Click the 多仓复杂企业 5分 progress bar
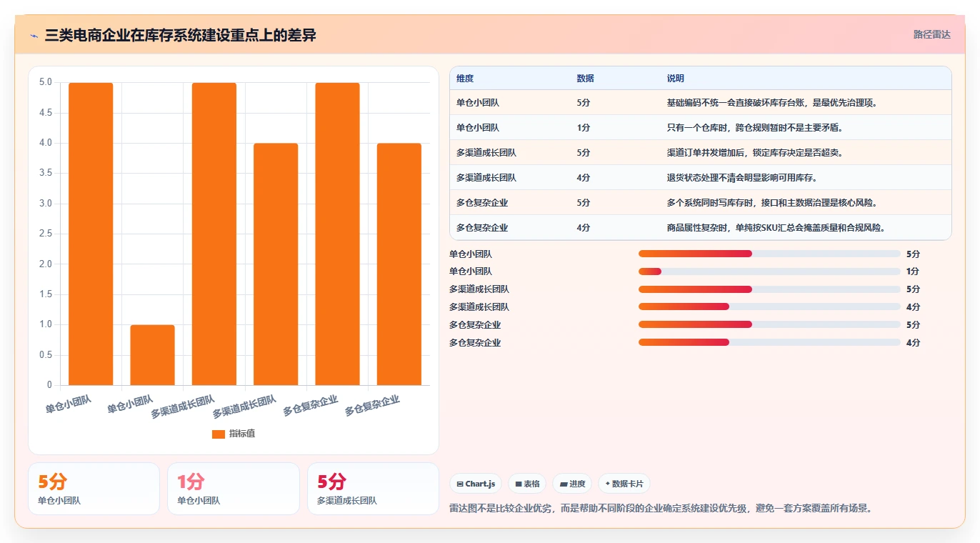 pos(769,324)
